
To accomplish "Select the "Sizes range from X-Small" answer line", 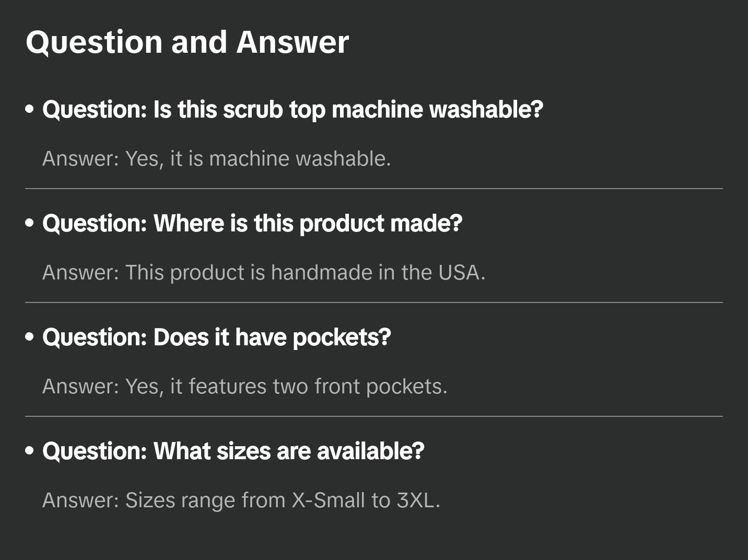I will click(241, 500).
